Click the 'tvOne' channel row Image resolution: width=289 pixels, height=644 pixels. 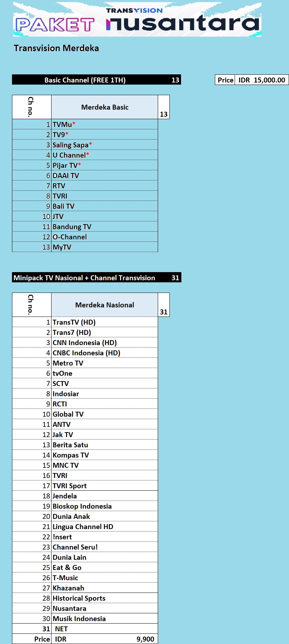coord(85,373)
